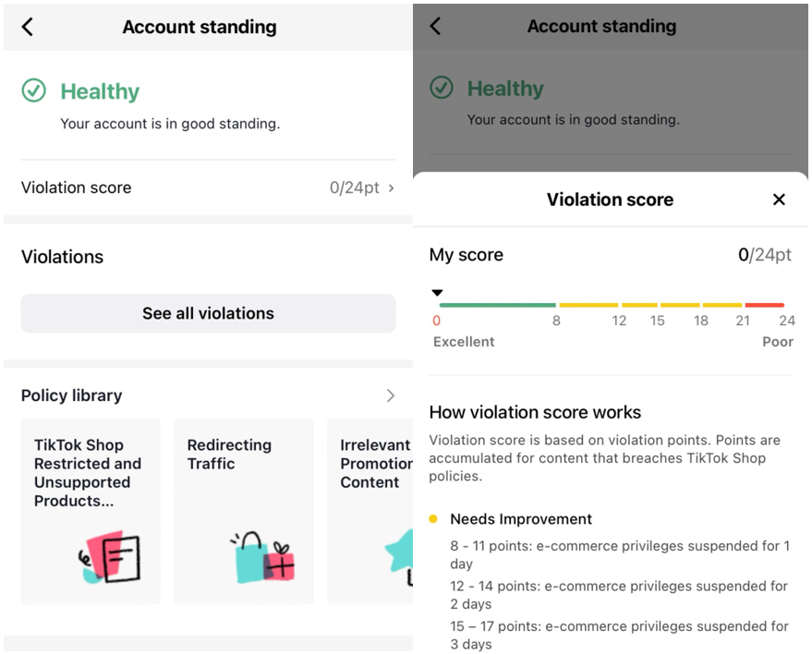The width and height of the screenshot is (812, 654).
Task: Click the black triangle score marker
Action: coord(438,293)
